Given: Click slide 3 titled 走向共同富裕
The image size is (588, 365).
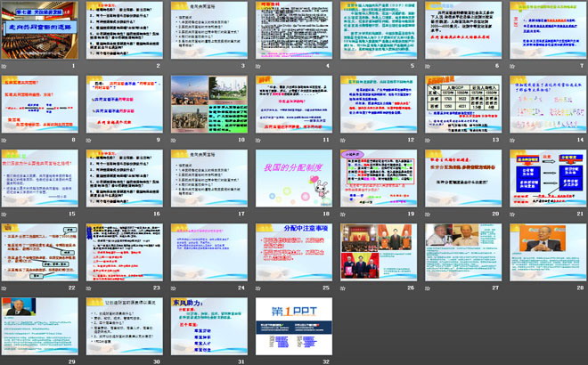Looking at the screenshot, I should 208,30.
